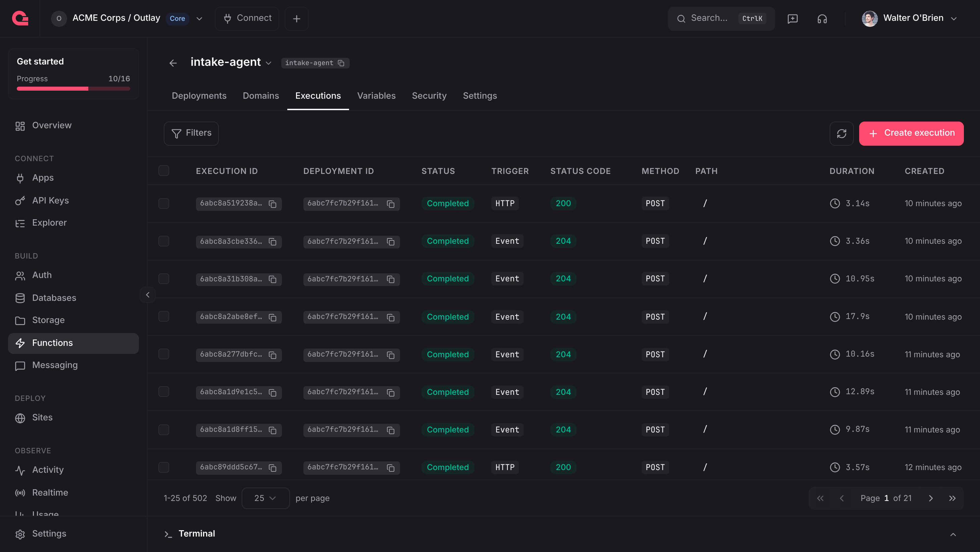Toggle the select-all executions checkbox
The width and height of the screenshot is (980, 552).
[x=163, y=171]
